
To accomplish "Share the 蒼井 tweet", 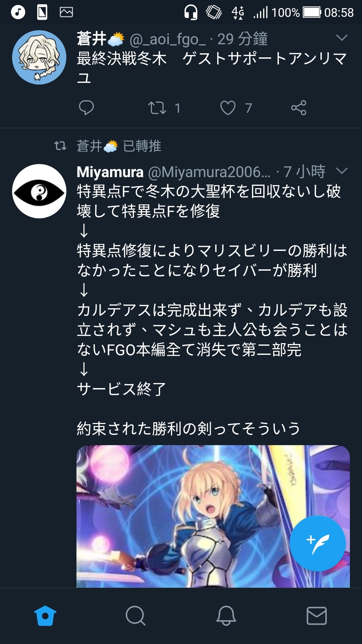I will (x=299, y=108).
